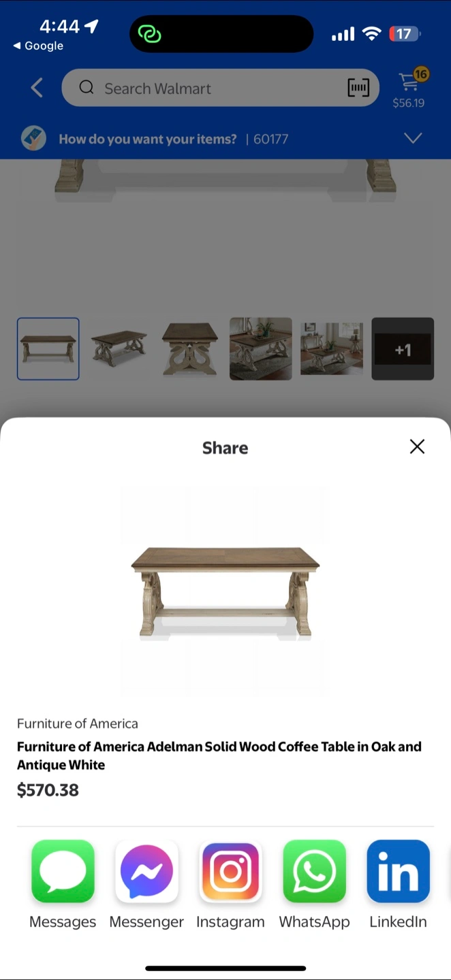Open the shopping cart showing $56.19
Image resolution: width=451 pixels, height=980 pixels.
point(409,88)
